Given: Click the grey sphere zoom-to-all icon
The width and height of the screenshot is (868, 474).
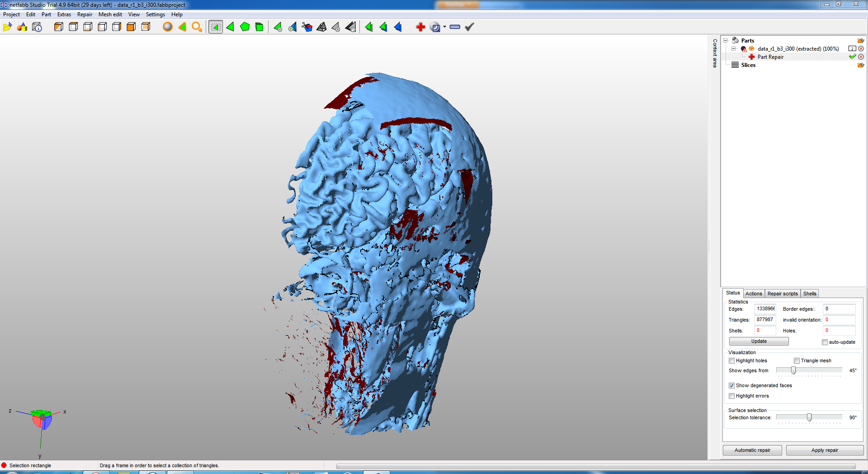Looking at the screenshot, I should [167, 27].
